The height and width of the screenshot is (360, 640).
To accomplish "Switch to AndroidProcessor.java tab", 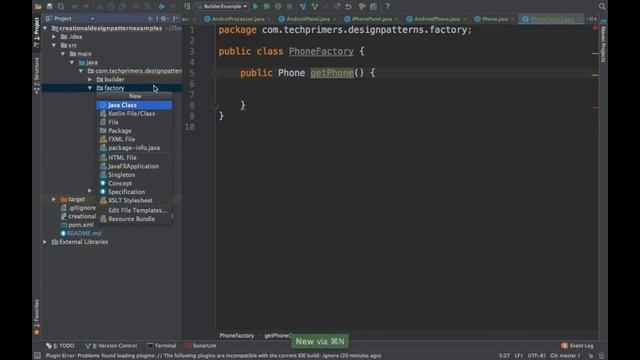I will click(238, 19).
